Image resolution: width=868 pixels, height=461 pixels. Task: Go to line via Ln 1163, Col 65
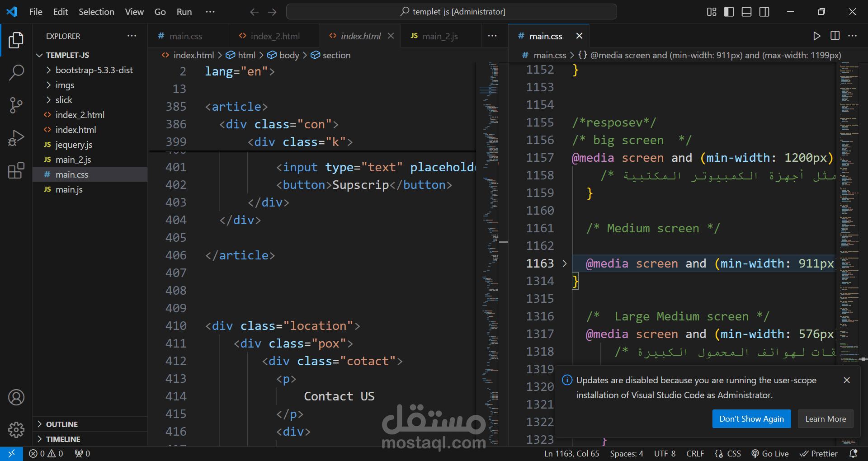[x=571, y=453]
